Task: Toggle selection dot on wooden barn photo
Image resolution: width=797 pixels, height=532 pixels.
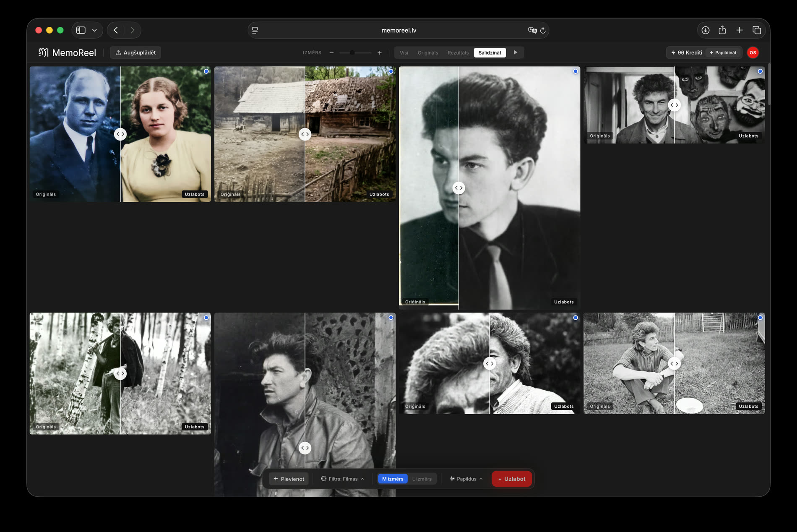Action: [x=391, y=71]
